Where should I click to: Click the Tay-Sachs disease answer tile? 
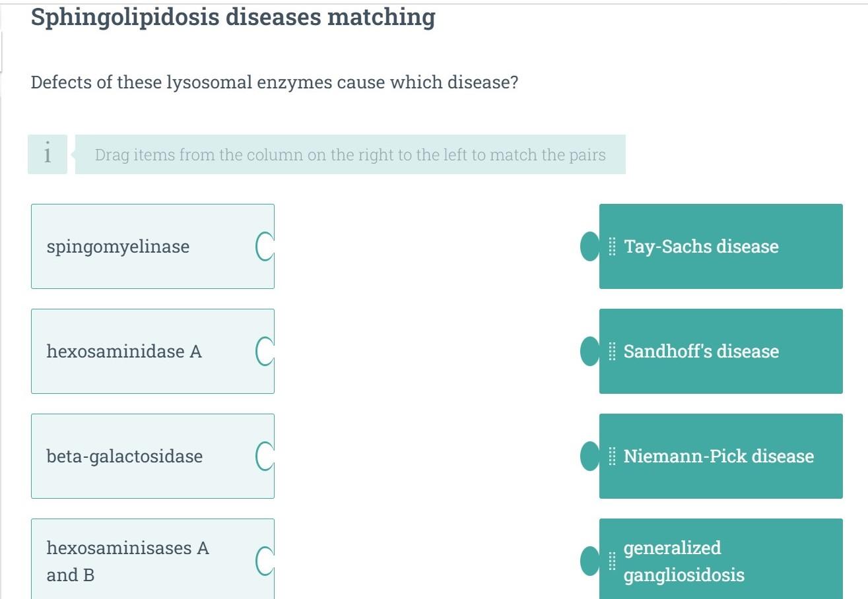click(x=720, y=247)
